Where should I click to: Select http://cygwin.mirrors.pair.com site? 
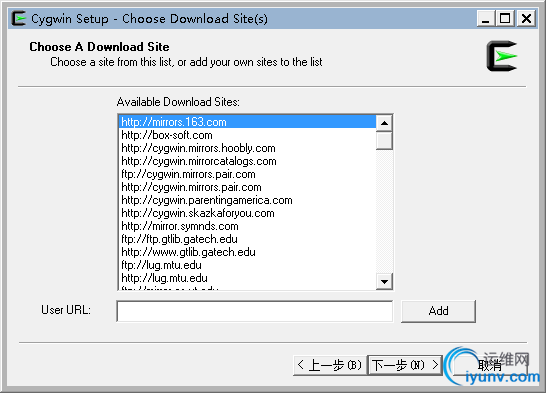pos(247,187)
